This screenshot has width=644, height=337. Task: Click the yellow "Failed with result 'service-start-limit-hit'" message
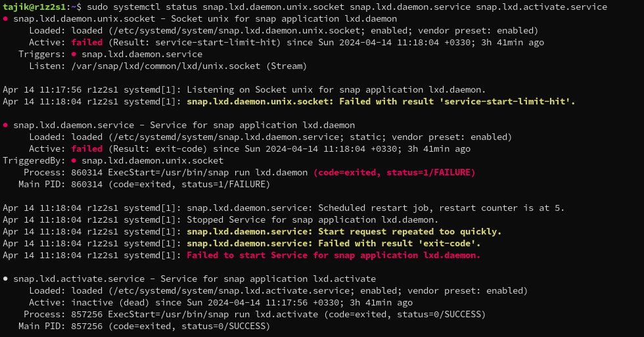[x=381, y=102]
